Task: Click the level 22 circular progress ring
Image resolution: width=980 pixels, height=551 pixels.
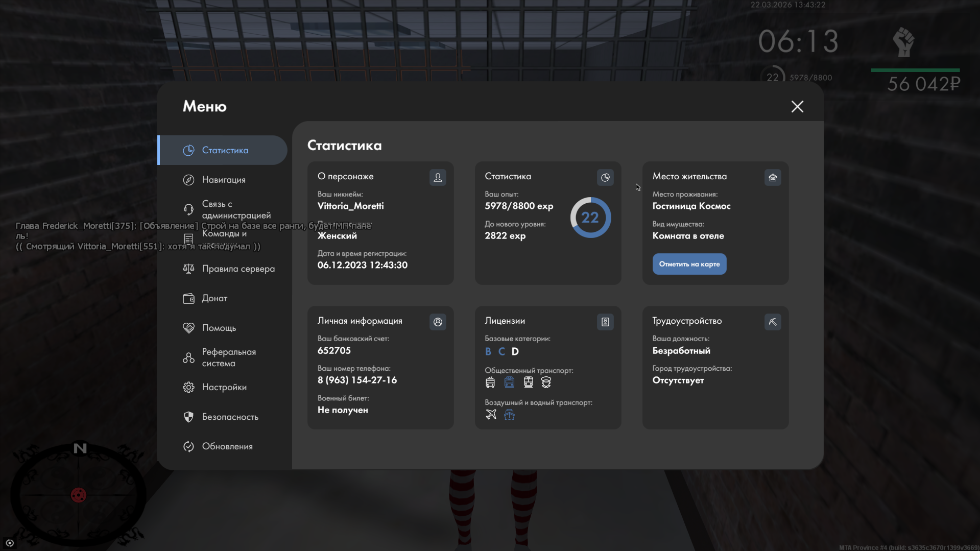Action: (x=590, y=218)
